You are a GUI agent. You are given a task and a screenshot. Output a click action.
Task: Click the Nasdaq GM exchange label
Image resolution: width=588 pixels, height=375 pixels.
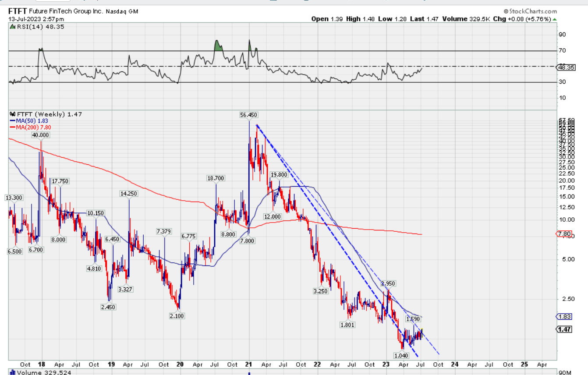click(x=122, y=11)
